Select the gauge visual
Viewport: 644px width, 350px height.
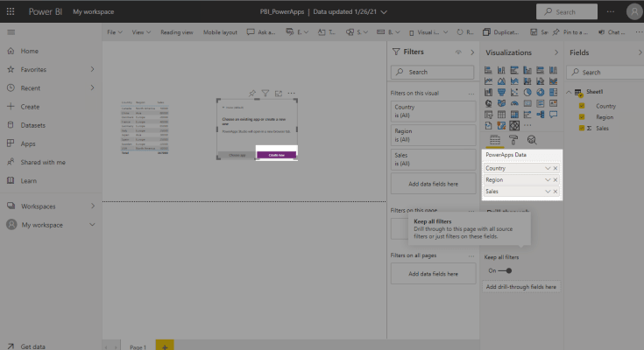click(x=514, y=103)
